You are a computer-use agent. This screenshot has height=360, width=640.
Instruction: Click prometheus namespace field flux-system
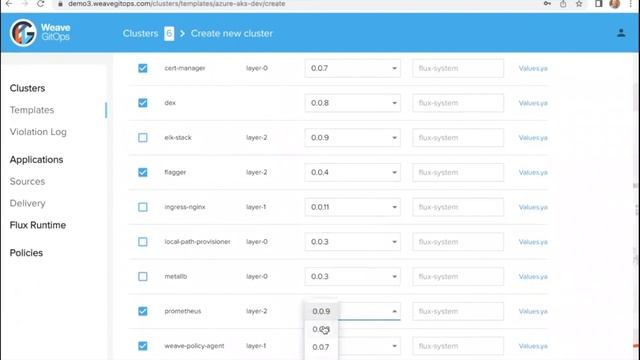pos(458,311)
